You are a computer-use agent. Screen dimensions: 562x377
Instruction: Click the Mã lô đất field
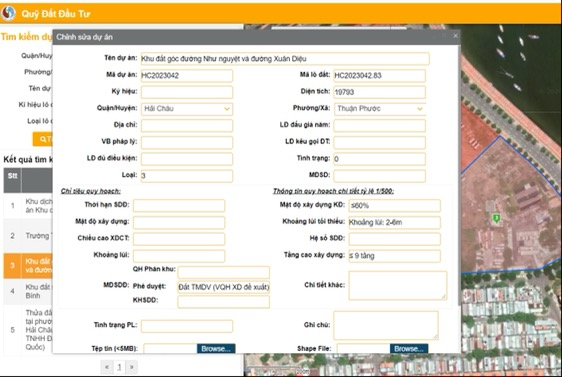click(x=380, y=75)
